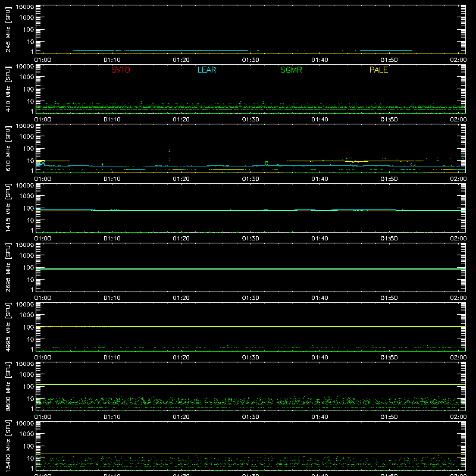This screenshot has width=476, height=476.
Task: Click 01:10 tick under the 245 MHz plot
Action: tap(112, 60)
